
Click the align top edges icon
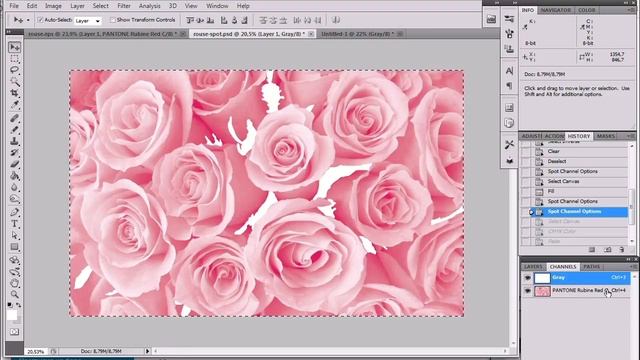point(190,20)
